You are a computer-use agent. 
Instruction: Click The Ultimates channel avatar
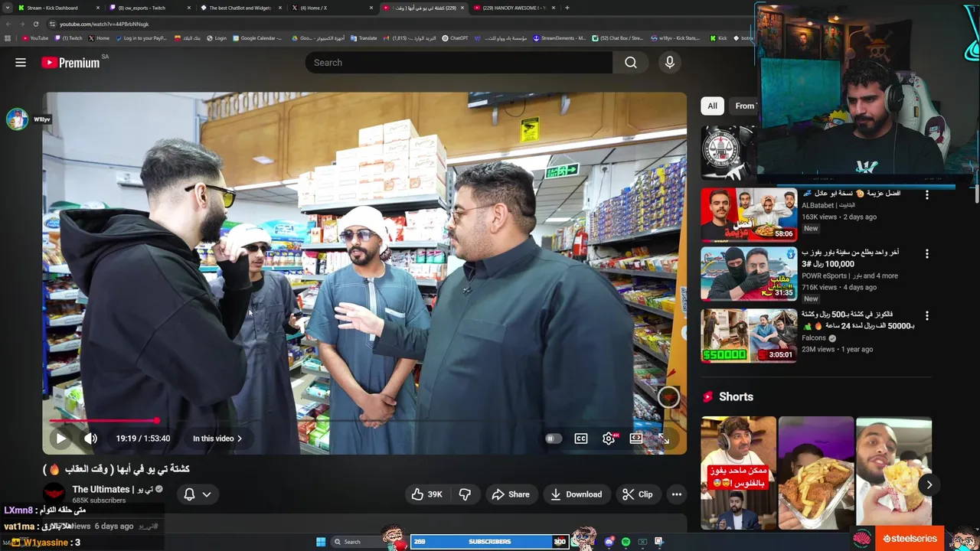click(x=54, y=494)
